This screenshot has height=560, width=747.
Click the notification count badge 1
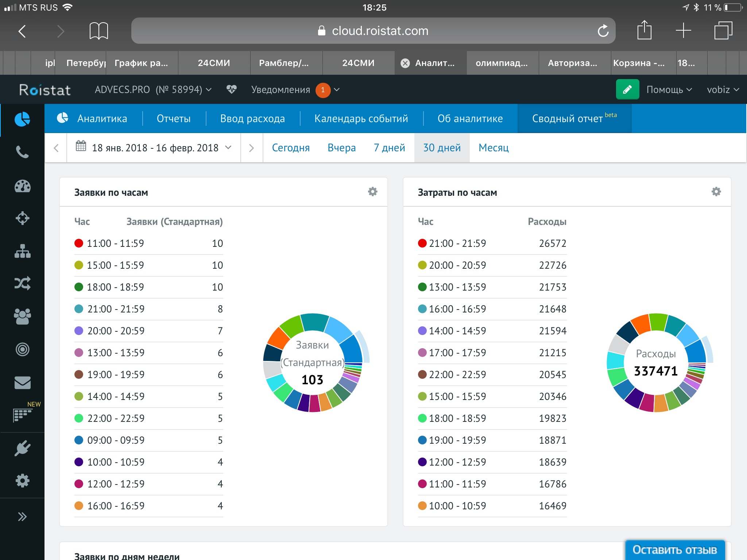coord(323,90)
